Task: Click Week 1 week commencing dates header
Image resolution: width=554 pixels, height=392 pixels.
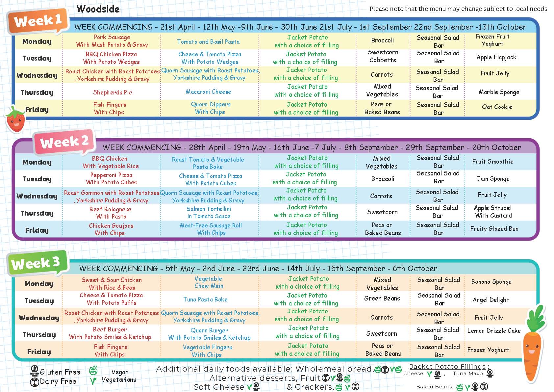Action: point(300,27)
